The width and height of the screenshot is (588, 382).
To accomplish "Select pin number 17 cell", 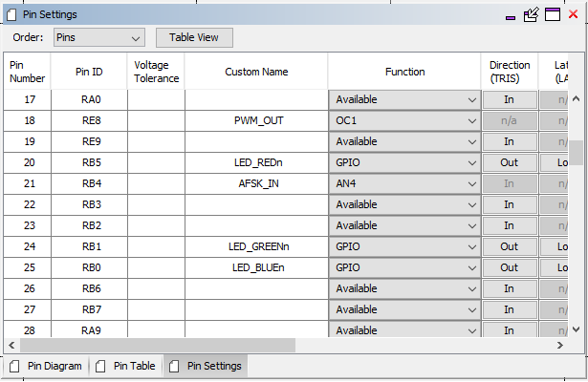I will coord(27,99).
